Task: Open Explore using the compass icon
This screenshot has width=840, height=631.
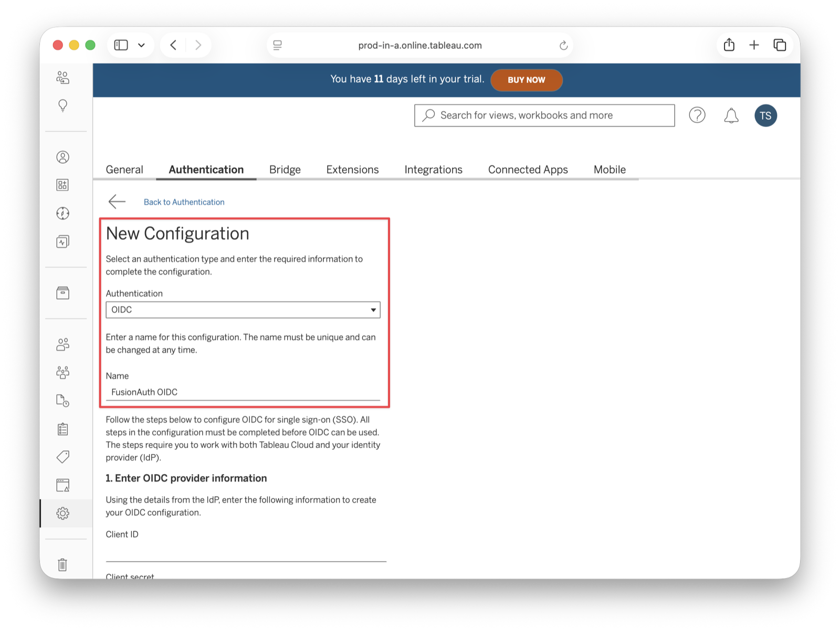Action: click(63, 213)
